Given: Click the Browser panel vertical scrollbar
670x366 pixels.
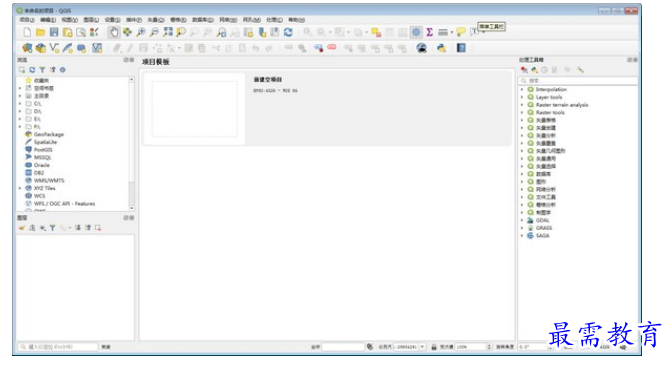Looking at the screenshot, I should pyautogui.click(x=132, y=143).
